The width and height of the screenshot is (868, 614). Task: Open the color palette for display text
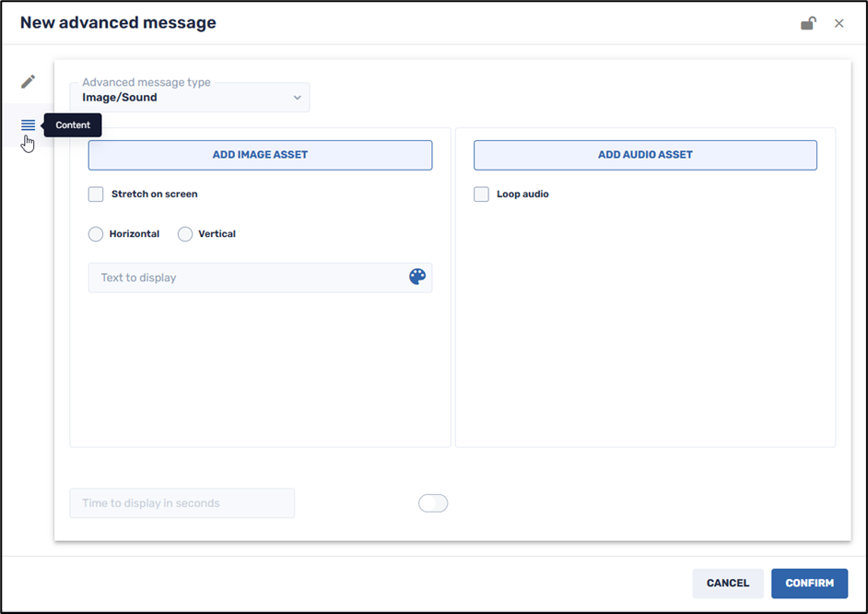[417, 277]
